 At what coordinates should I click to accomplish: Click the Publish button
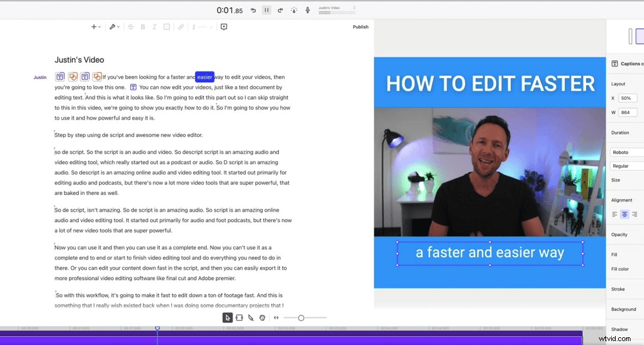click(x=361, y=26)
